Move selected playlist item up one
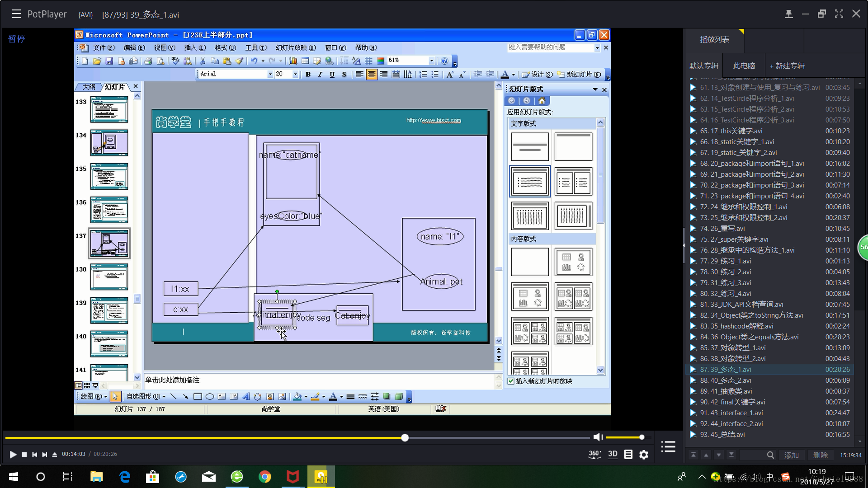 pyautogui.click(x=706, y=455)
